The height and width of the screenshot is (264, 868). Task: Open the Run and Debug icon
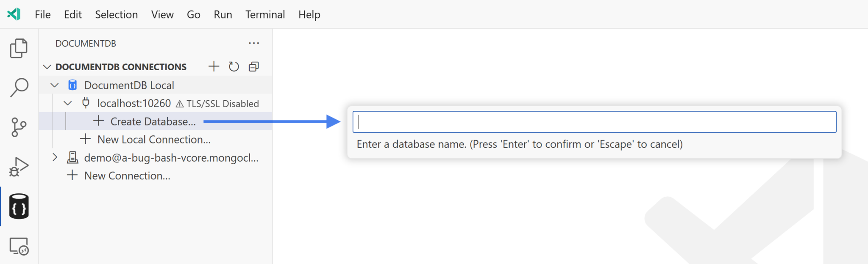pyautogui.click(x=19, y=167)
